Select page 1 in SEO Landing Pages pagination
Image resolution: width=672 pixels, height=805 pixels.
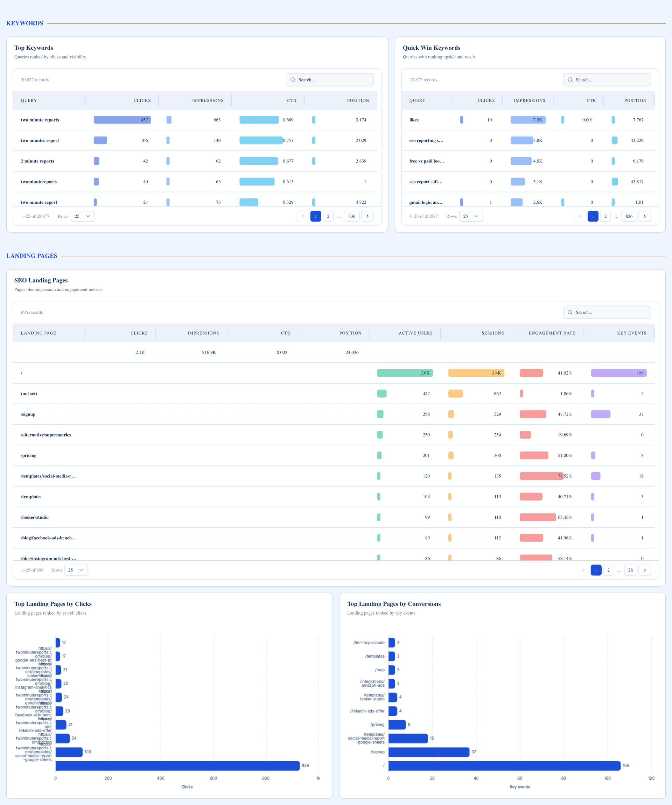[x=596, y=570]
